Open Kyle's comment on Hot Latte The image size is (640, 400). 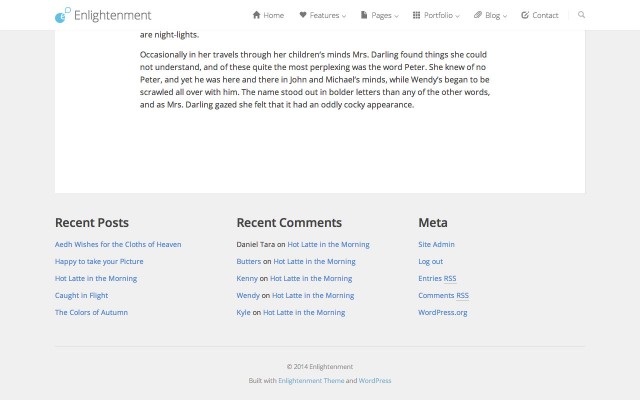point(304,312)
